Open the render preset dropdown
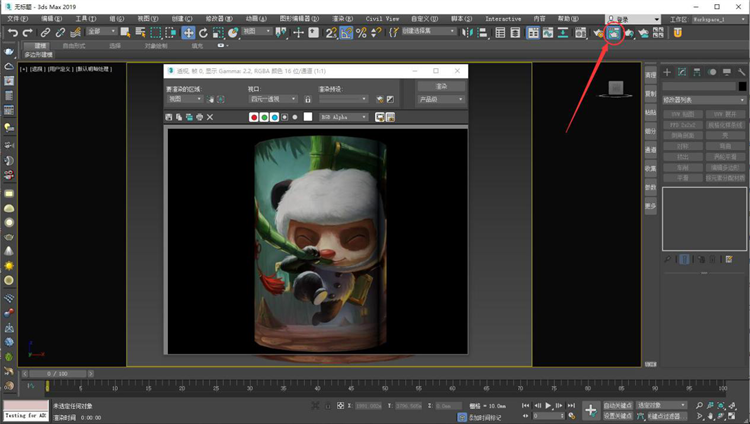The height and width of the screenshot is (424, 750). click(x=343, y=99)
